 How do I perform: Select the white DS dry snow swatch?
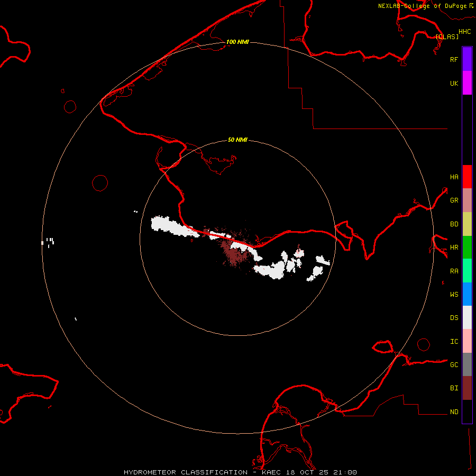coord(467,317)
